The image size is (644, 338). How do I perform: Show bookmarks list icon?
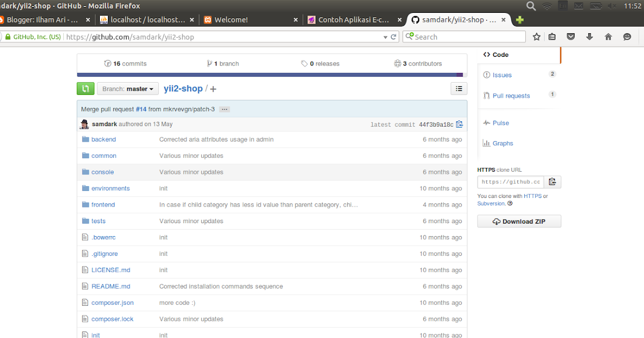pos(552,37)
